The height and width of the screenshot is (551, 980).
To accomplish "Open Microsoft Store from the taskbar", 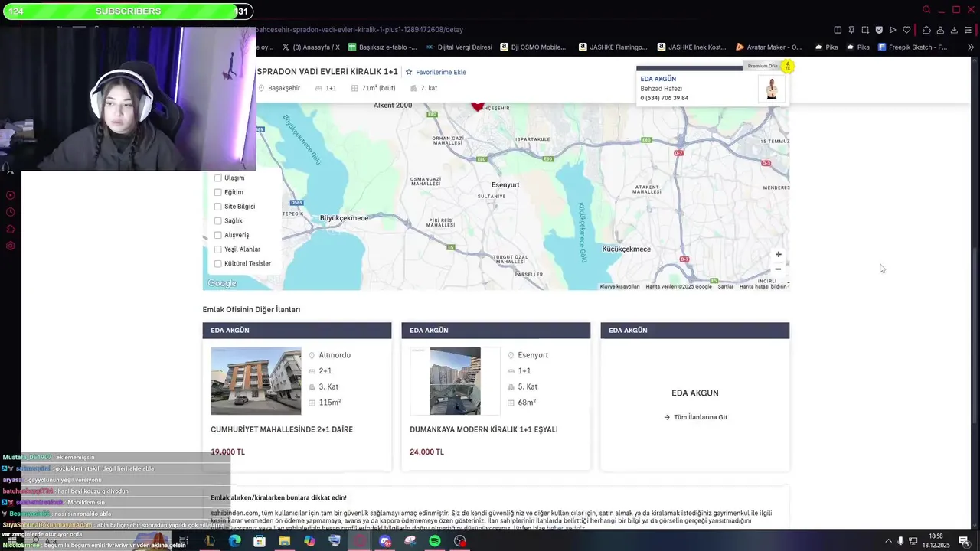I will [260, 541].
